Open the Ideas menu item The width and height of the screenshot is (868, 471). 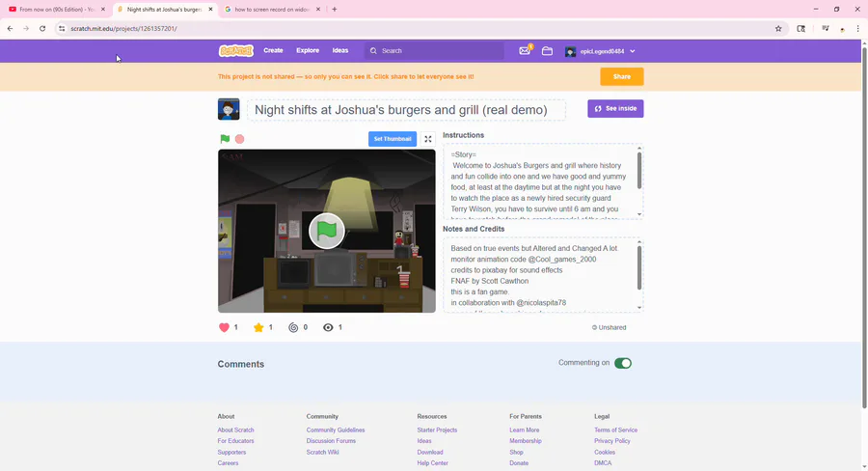pyautogui.click(x=340, y=50)
